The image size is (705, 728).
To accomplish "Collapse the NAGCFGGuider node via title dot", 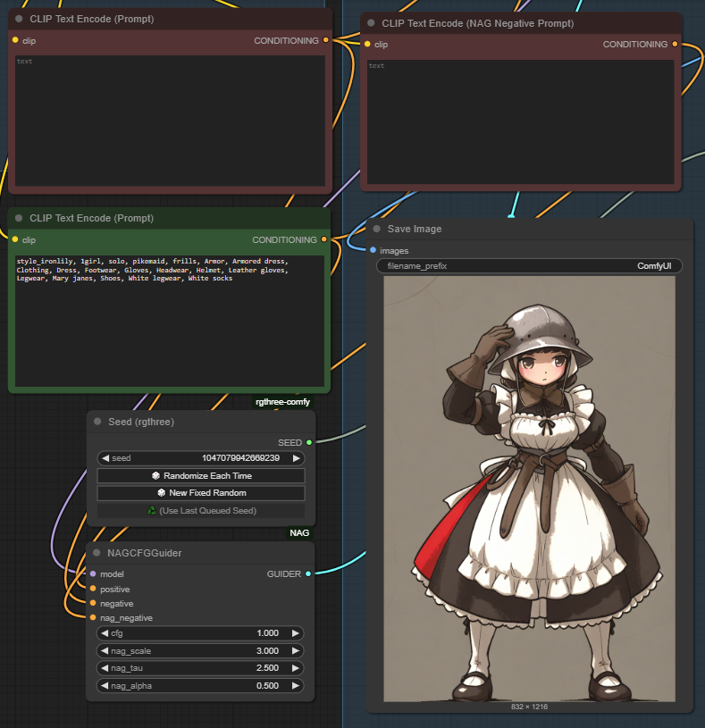I will pos(97,553).
